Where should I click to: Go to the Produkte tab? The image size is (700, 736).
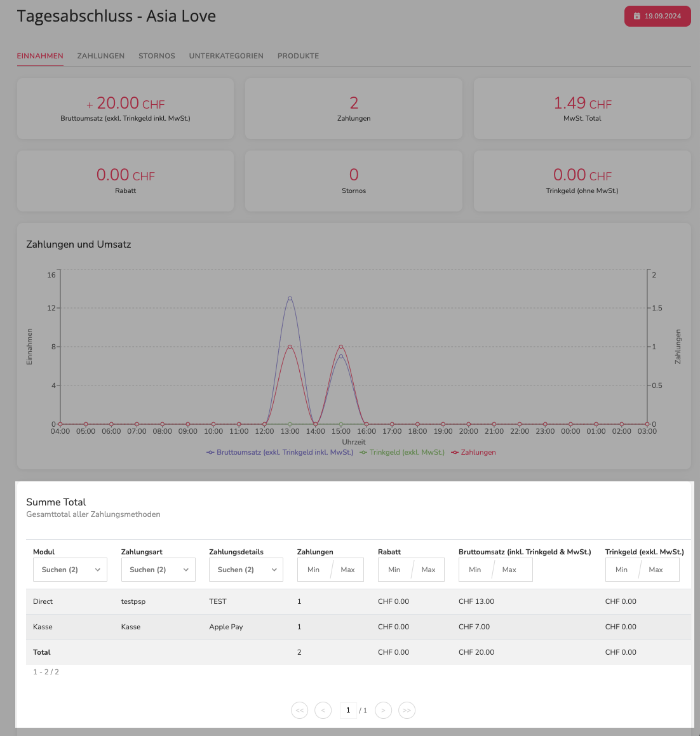[298, 56]
